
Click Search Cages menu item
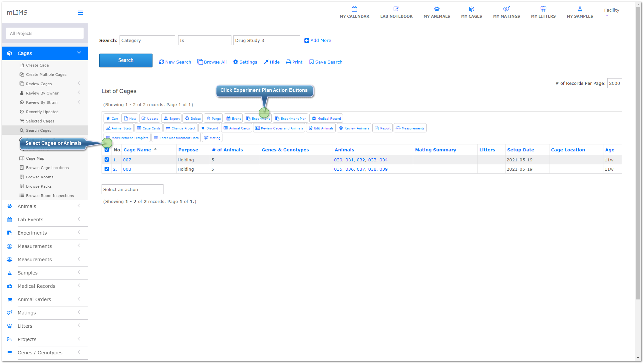pyautogui.click(x=39, y=130)
